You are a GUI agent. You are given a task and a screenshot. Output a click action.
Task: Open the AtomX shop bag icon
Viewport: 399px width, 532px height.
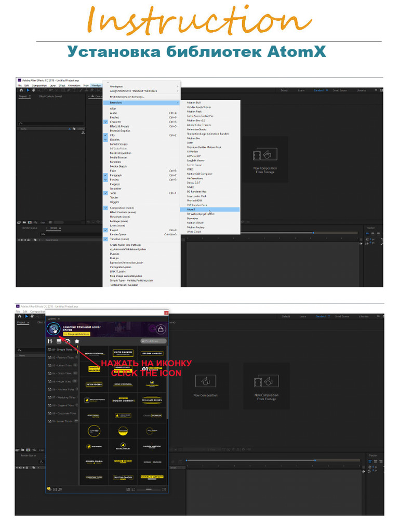click(161, 329)
